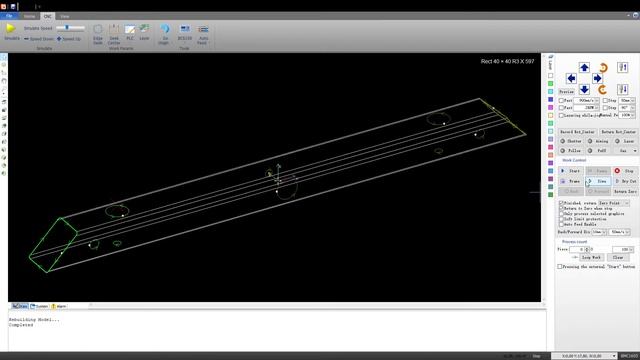The height and width of the screenshot is (360, 640).
Task: Jog the head with the blue right arrow
Action: (x=597, y=78)
